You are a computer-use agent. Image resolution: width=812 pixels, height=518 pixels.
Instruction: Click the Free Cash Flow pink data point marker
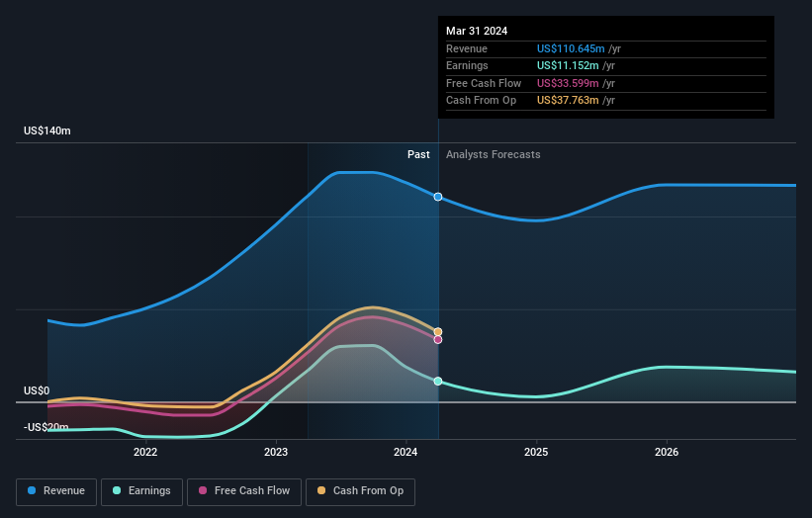438,339
